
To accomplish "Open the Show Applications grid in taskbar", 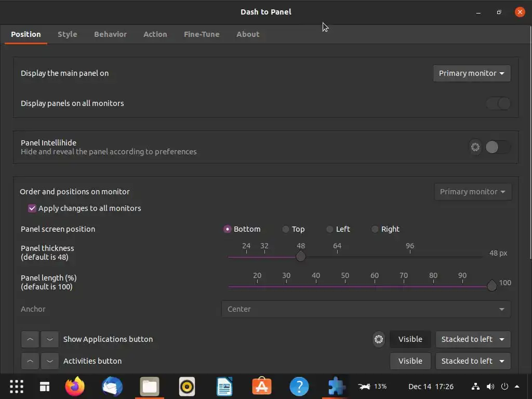I will [x=17, y=387].
